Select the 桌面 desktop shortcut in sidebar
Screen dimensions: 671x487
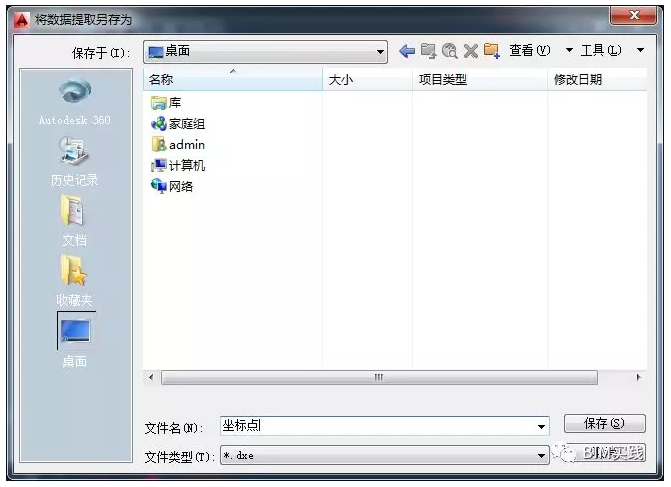point(76,340)
